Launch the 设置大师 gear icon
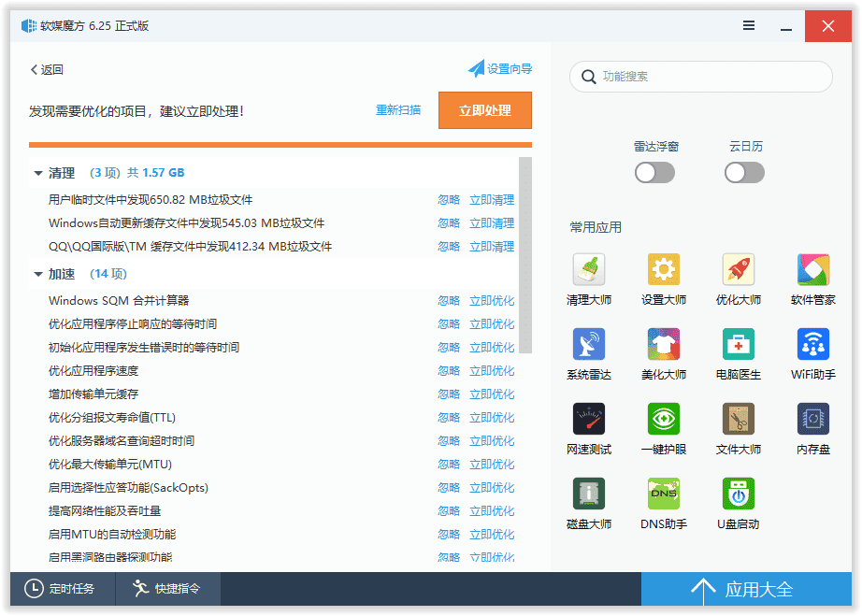Viewport: 862px width, 616px height. coord(664,270)
